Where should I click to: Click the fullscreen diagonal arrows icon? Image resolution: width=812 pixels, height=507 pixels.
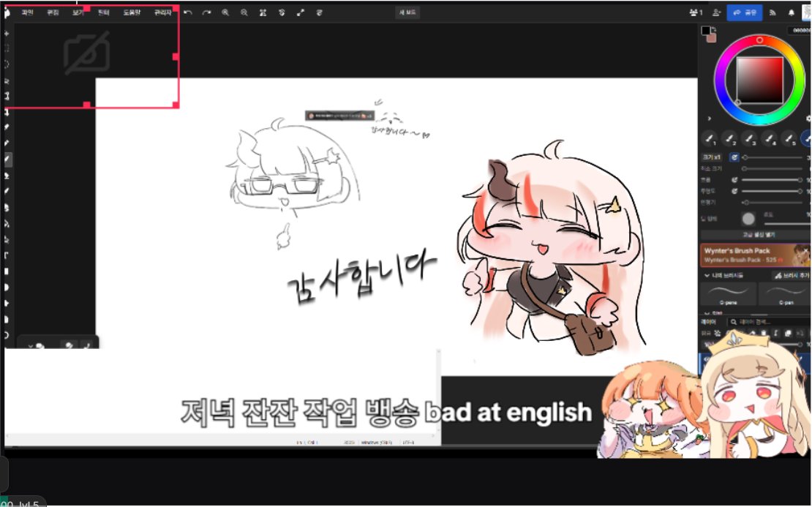pyautogui.click(x=301, y=12)
